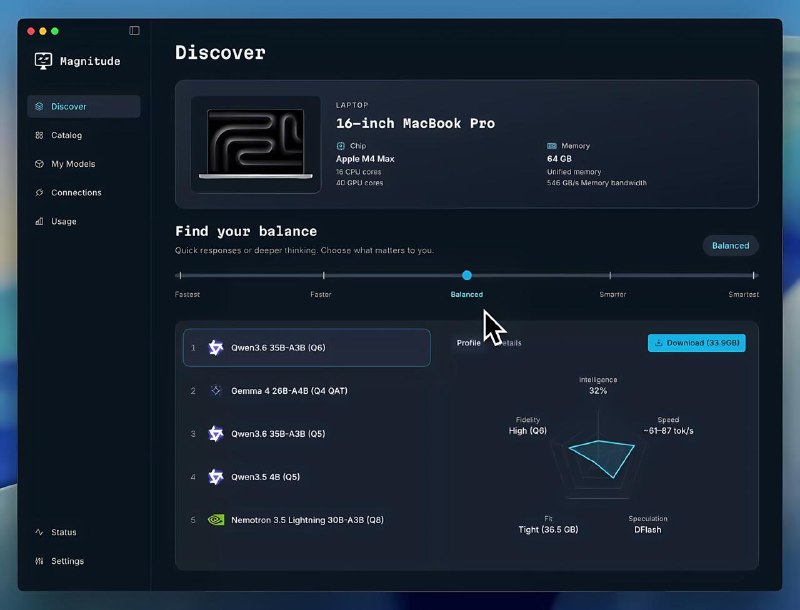The height and width of the screenshot is (610, 800).
Task: Select the Profile tab
Action: pyautogui.click(x=468, y=343)
